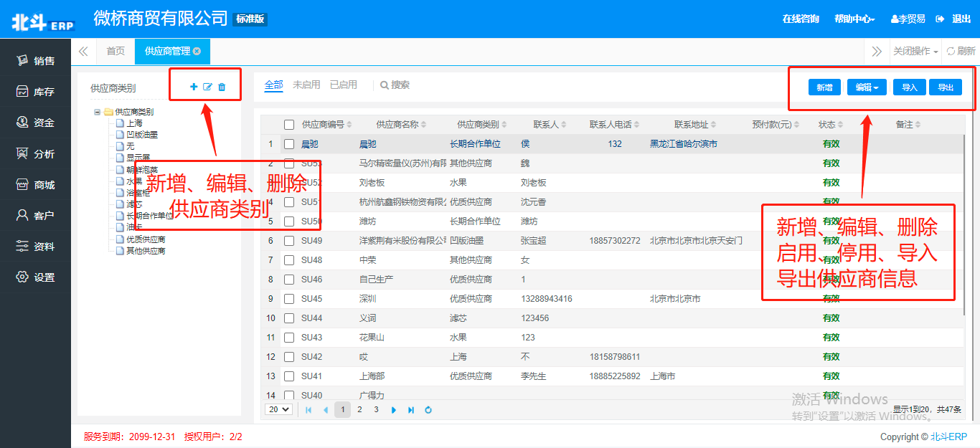Viewport: 980px width, 448px height.
Task: Check the row checkbox for SU45
Action: [289, 299]
